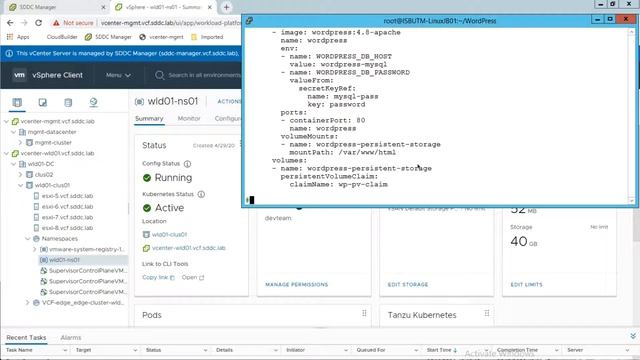Screen dimensions: 640x360
Task: Open the wld01-clus01 location link
Action: point(169,235)
